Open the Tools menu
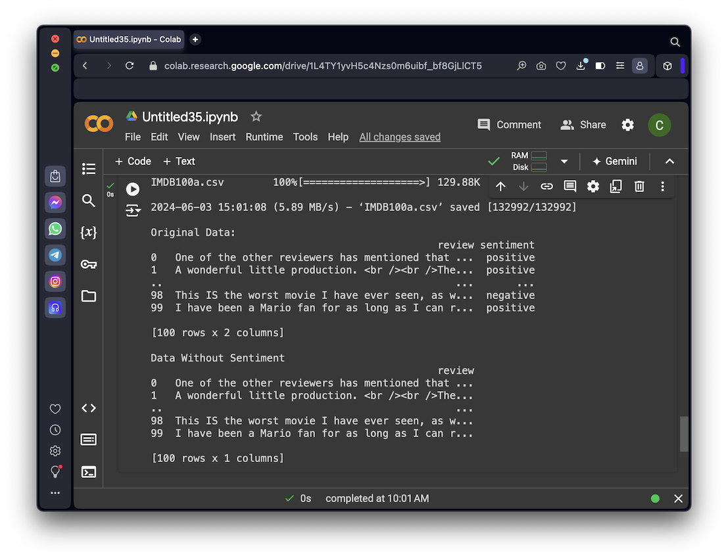 point(305,137)
